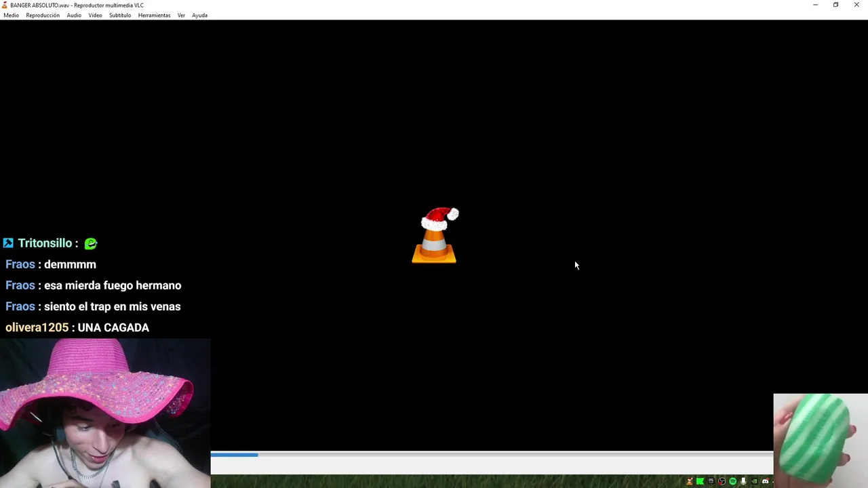Click chat message 'siento el trap en mis venas'
The image size is (868, 488).
[x=112, y=306]
